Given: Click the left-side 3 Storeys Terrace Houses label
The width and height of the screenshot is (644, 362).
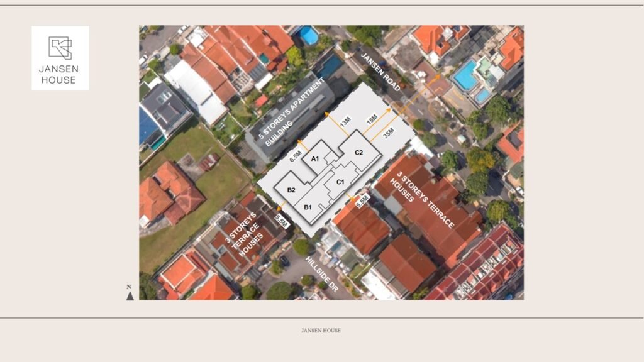Looking at the screenshot, I should tap(242, 234).
